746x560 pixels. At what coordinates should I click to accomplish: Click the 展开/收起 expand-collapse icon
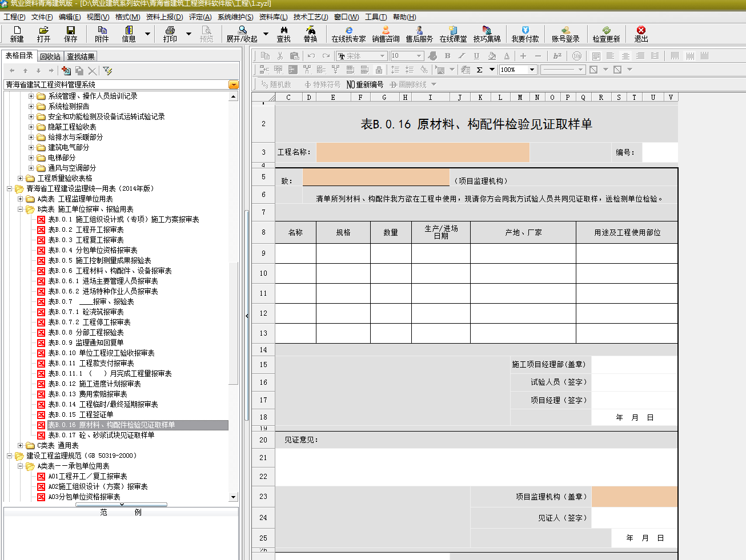[242, 34]
